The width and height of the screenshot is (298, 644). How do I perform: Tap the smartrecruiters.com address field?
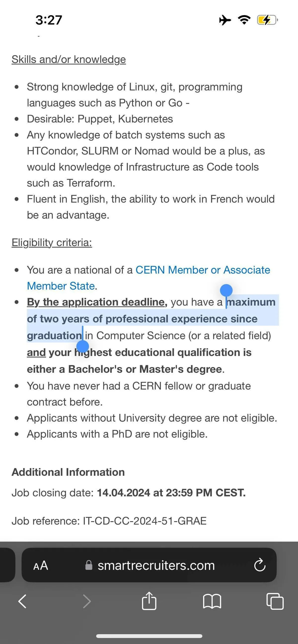point(156,565)
